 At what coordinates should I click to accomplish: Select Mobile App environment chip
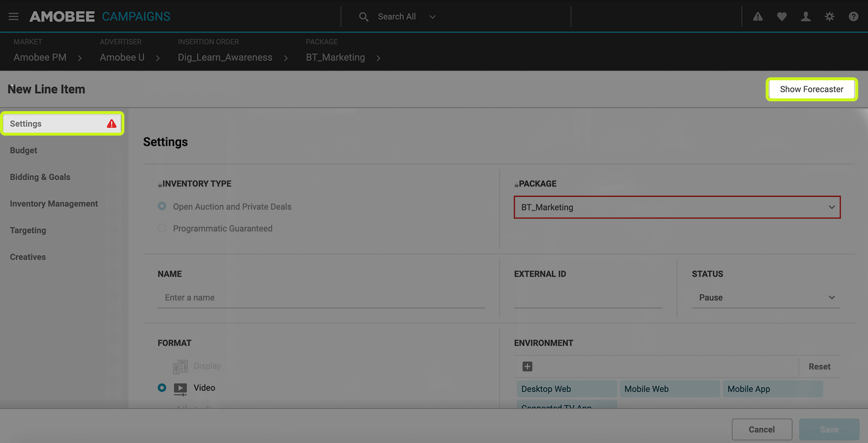773,389
